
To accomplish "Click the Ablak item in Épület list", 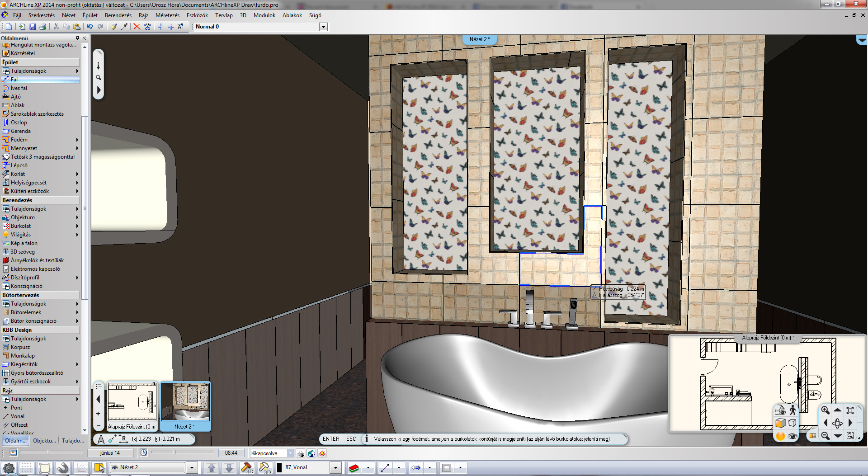I will [x=18, y=105].
